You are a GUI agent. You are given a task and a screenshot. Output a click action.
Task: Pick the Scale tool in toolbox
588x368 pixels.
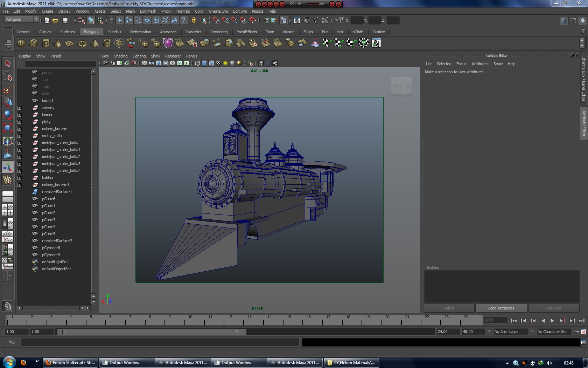(7, 128)
